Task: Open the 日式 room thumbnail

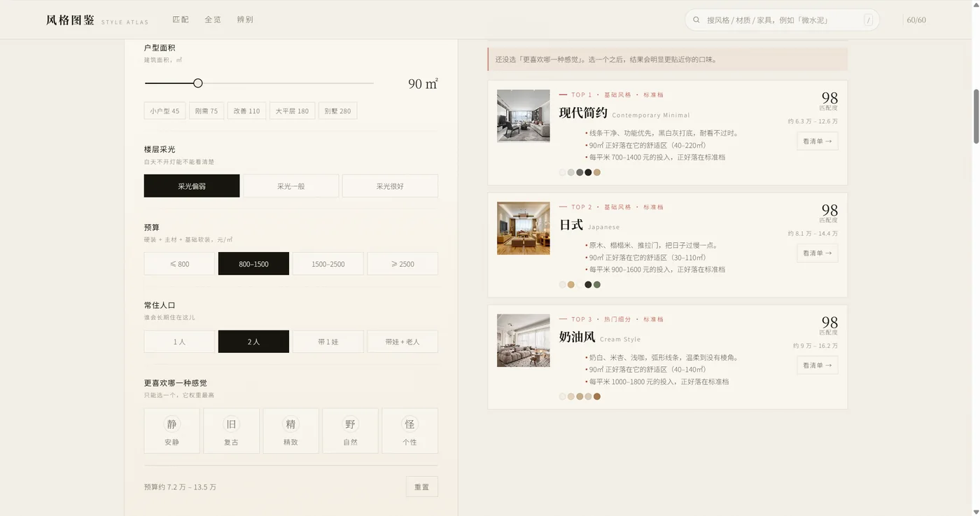Action: 524,228
